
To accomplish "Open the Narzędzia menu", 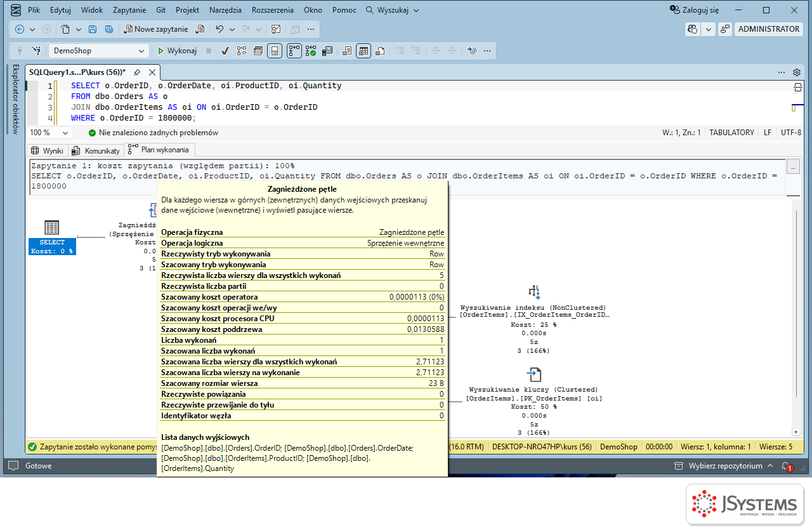I will pyautogui.click(x=225, y=10).
